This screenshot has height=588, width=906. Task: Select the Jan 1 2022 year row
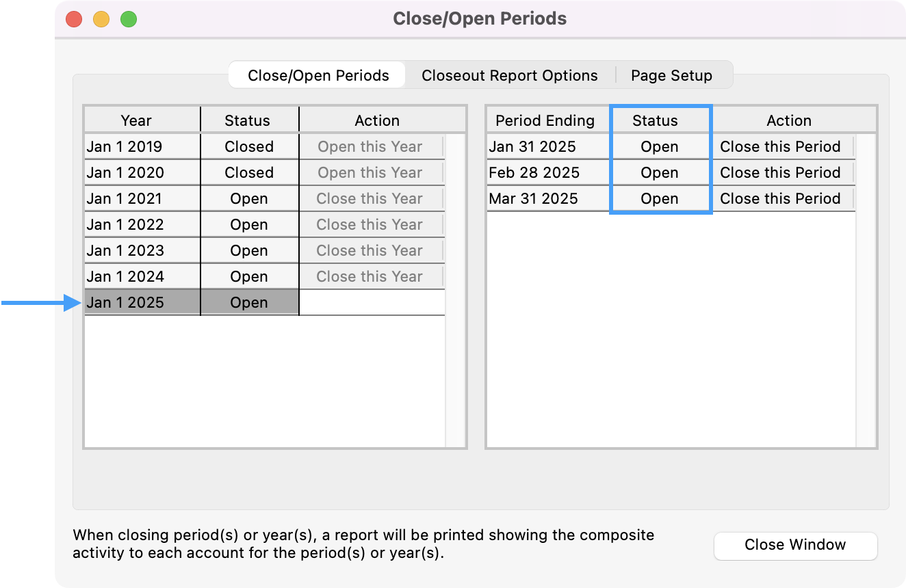[x=125, y=225]
